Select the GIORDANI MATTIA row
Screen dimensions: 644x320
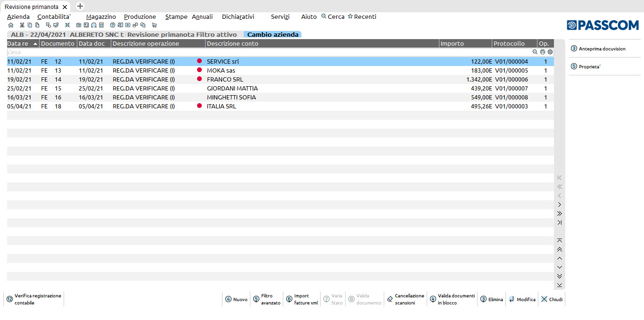point(232,89)
